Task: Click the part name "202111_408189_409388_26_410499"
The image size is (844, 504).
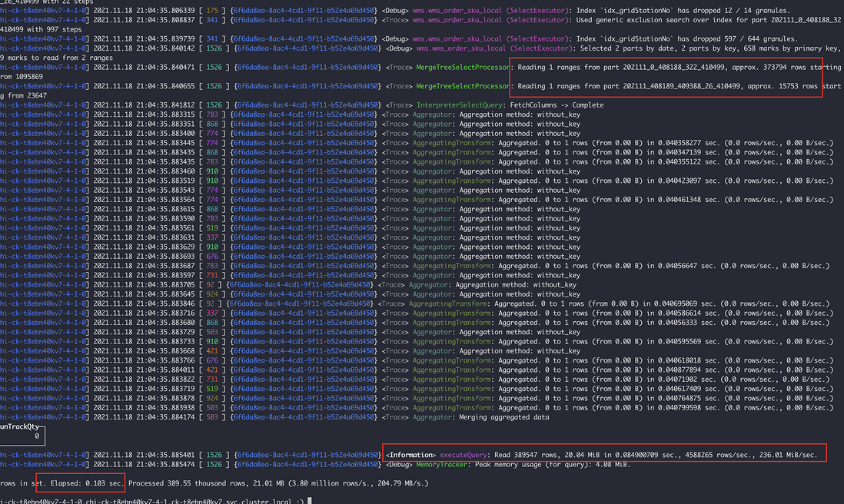Action: tap(682, 86)
